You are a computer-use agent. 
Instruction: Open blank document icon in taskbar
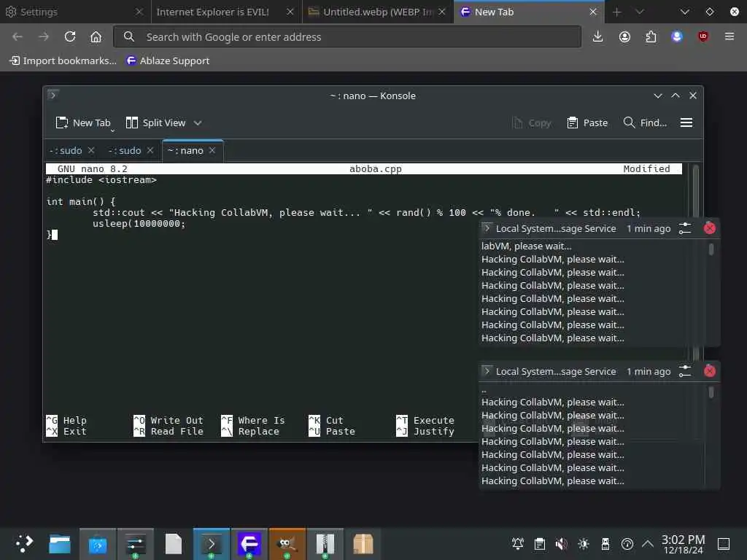point(174,544)
